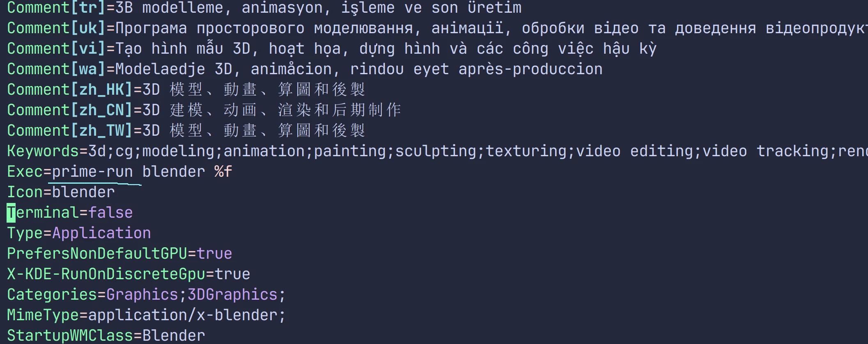The image size is (868, 344).
Task: Click 'true' after PrefersNonDefaultGPU
Action: [214, 254]
